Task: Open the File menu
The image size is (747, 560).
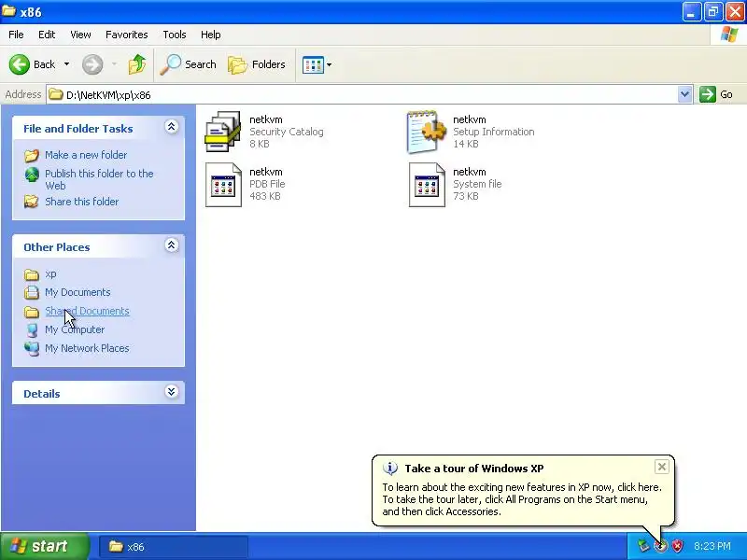Action: [16, 35]
